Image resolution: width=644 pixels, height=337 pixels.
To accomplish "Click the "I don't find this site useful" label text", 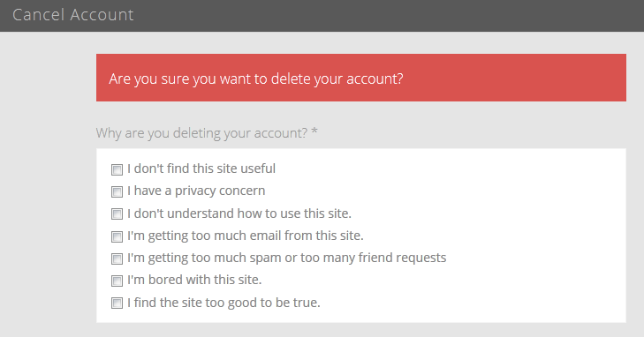I will click(201, 168).
